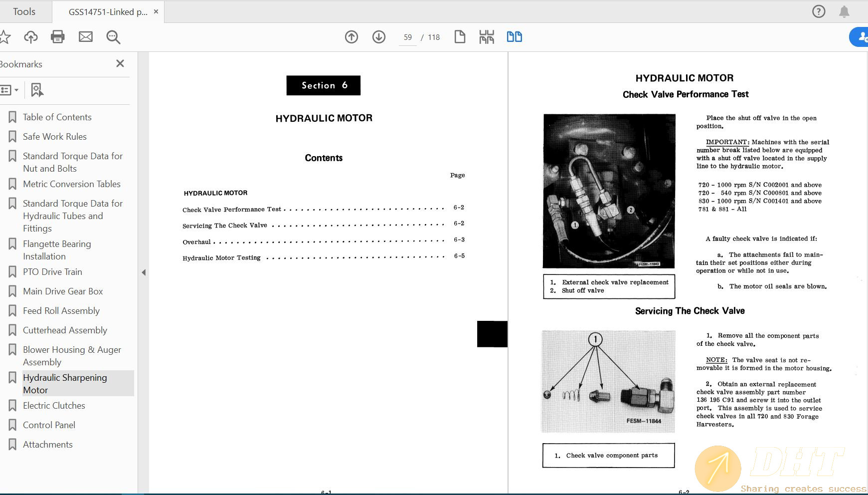The image size is (868, 495).
Task: Click the upload to cloud icon
Action: (31, 37)
